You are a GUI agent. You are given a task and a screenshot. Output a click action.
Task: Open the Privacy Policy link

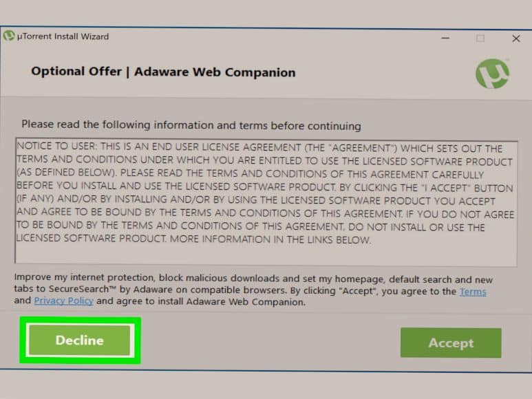click(x=63, y=301)
